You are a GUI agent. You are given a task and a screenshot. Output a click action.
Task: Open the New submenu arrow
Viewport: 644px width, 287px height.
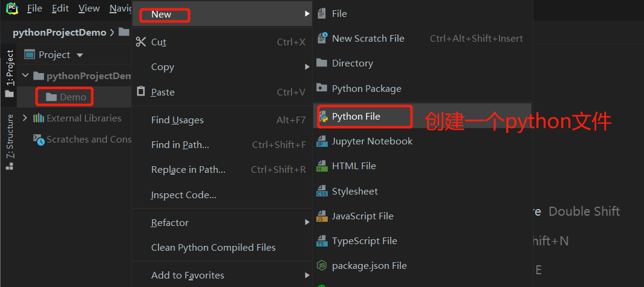coord(307,14)
